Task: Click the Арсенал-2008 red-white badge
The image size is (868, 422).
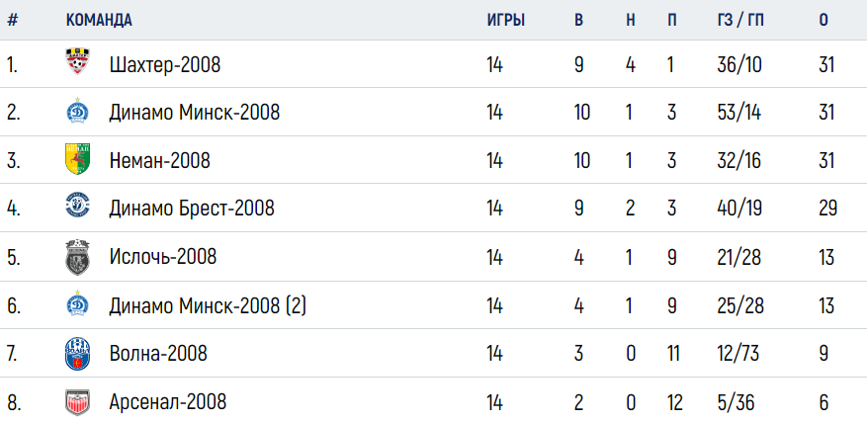Action: 77,402
